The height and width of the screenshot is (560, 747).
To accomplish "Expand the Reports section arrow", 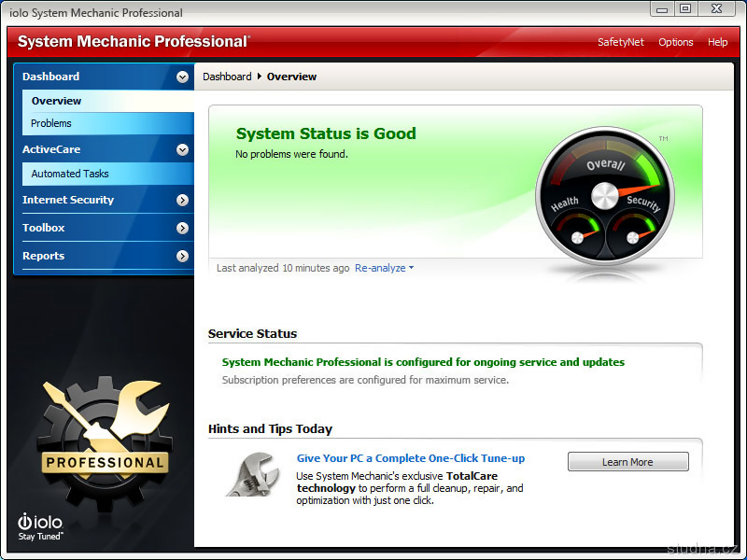I will [x=182, y=256].
